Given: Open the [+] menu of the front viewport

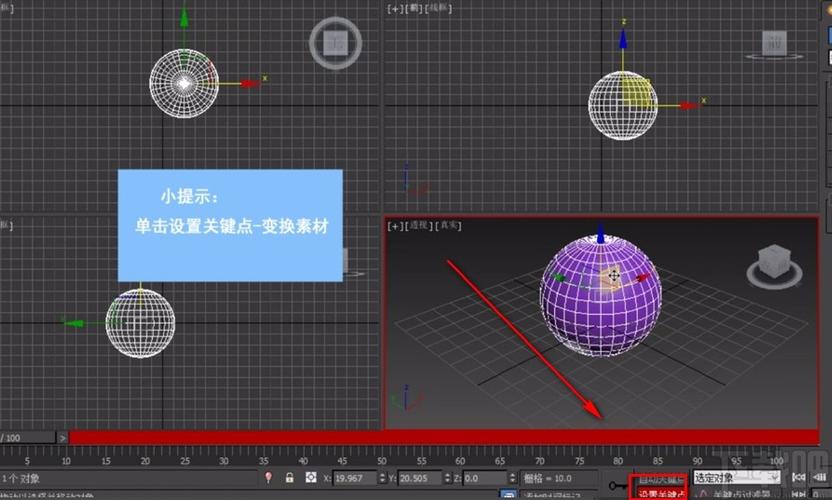Looking at the screenshot, I should click(395, 8).
